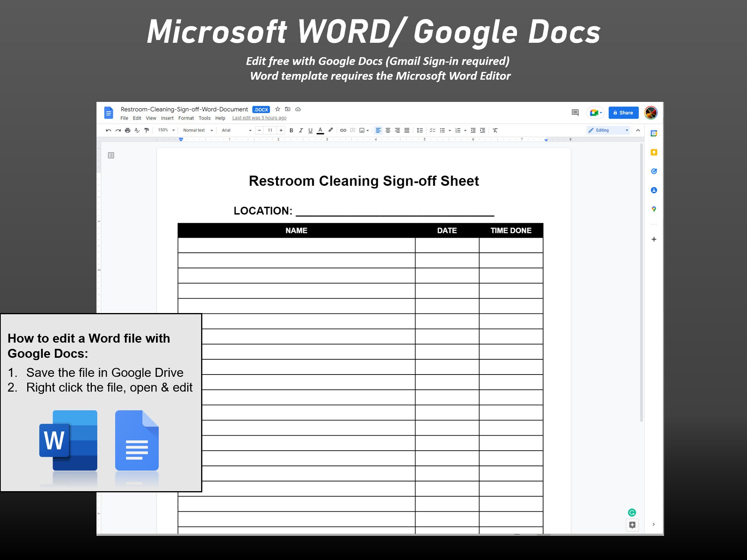Screen dimensions: 747x560
Task: Open the Insert menu
Action: click(167, 118)
